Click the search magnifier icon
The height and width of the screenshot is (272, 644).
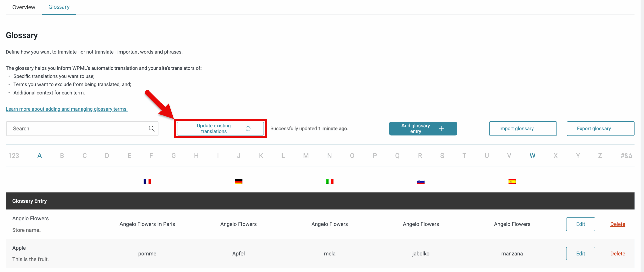152,129
